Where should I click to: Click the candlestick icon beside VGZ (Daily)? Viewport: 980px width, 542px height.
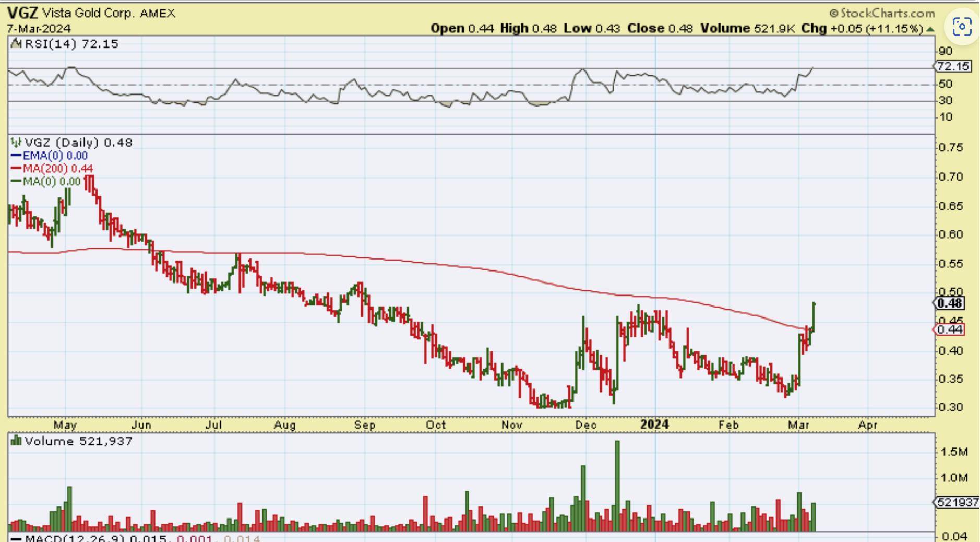tap(17, 142)
